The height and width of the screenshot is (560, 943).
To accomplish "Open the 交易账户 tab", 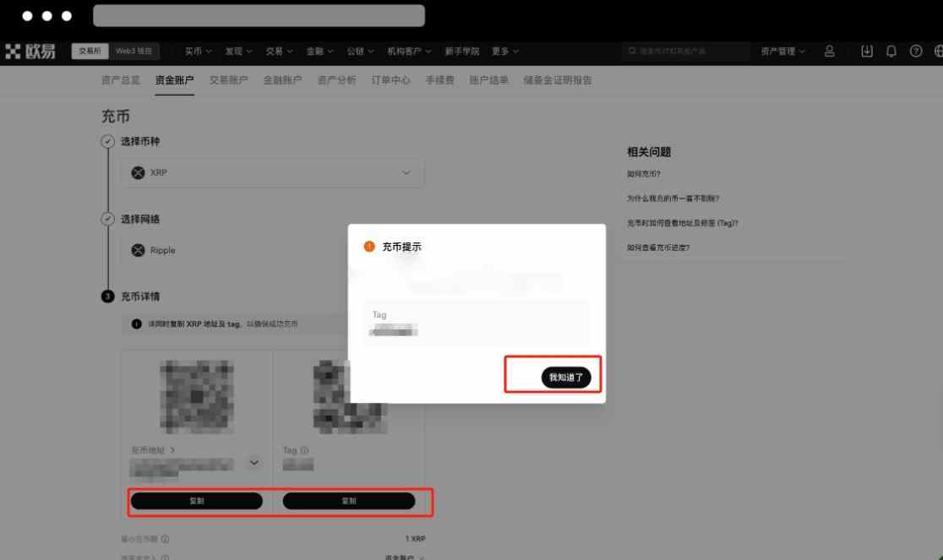I will (x=228, y=80).
